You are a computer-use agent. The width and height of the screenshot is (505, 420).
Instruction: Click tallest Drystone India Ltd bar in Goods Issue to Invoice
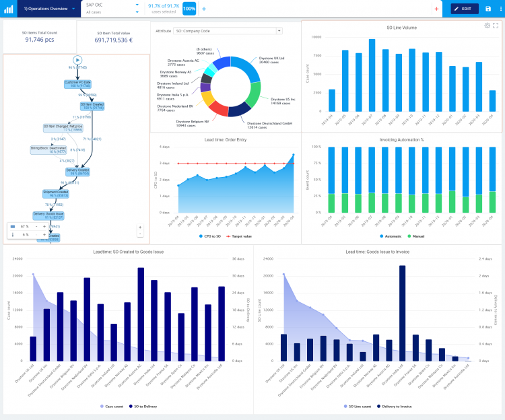pos(402,313)
